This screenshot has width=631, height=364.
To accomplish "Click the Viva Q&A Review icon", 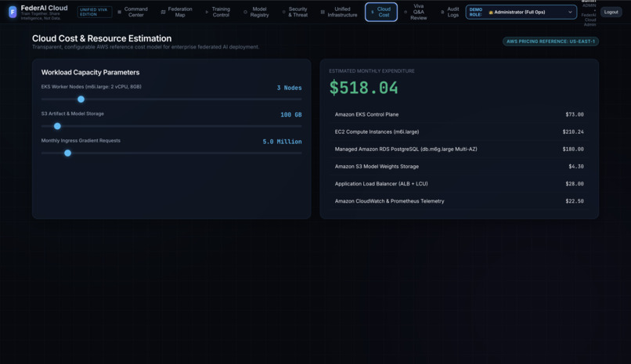I will (406, 12).
